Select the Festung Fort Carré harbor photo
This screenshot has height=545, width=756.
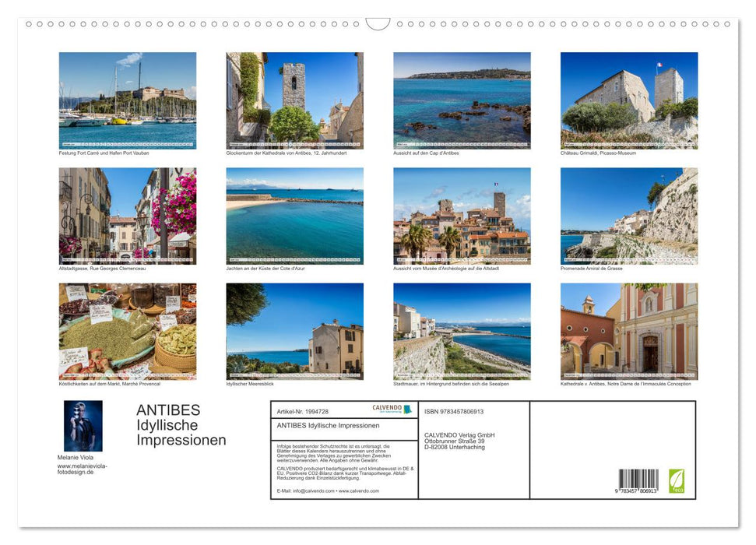127,100
